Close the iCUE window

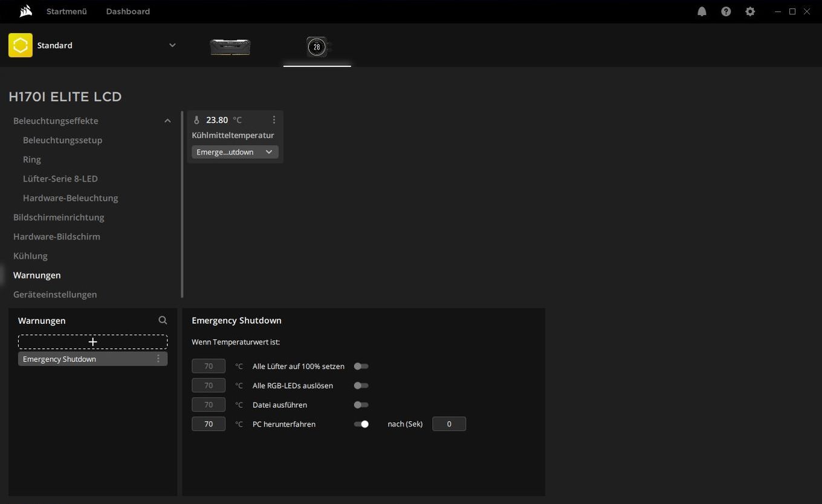(x=807, y=11)
